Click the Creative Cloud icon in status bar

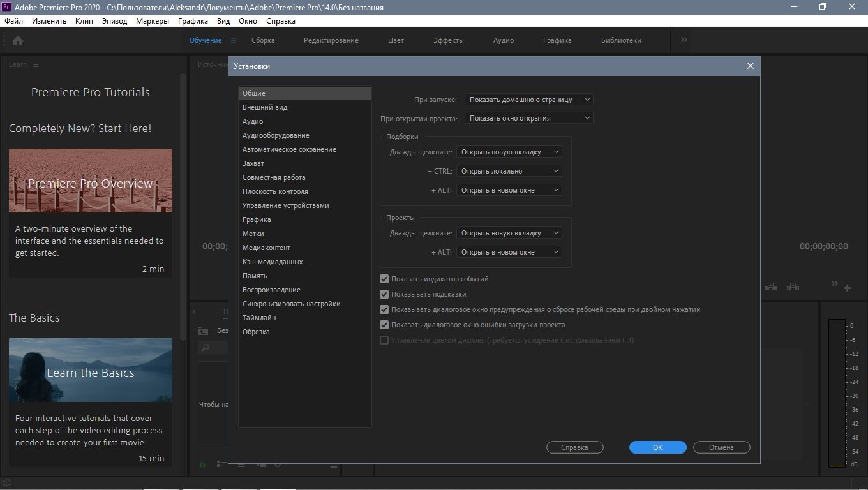click(x=7, y=483)
